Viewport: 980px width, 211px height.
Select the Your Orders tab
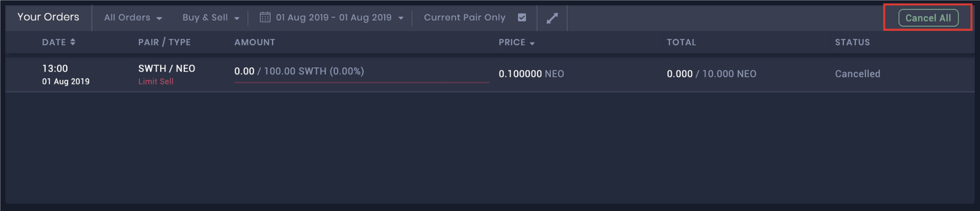tap(48, 17)
